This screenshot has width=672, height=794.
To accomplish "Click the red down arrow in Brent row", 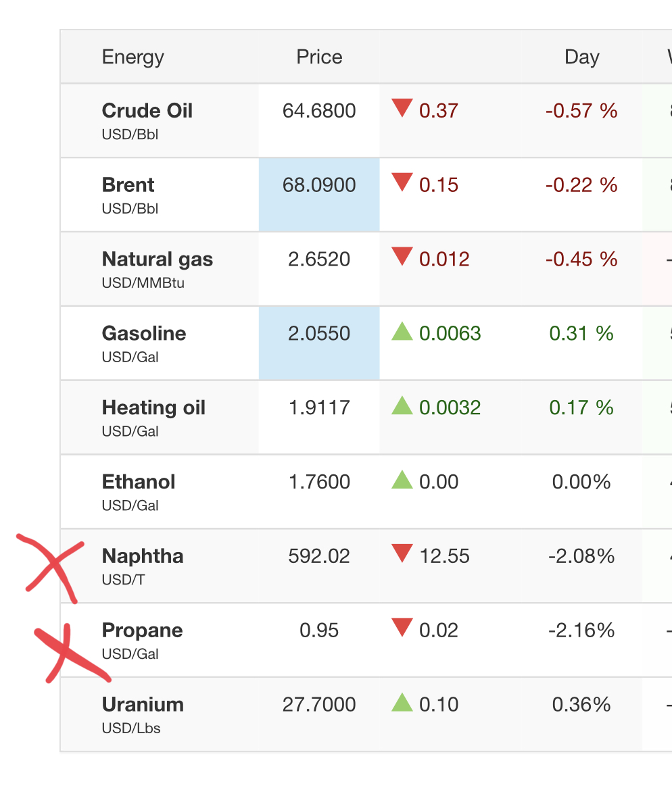I will pos(402,182).
